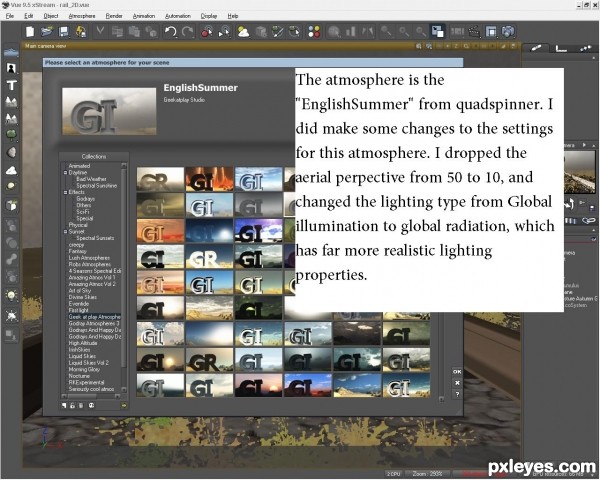
Task: Open the Render menu
Action: coord(114,16)
